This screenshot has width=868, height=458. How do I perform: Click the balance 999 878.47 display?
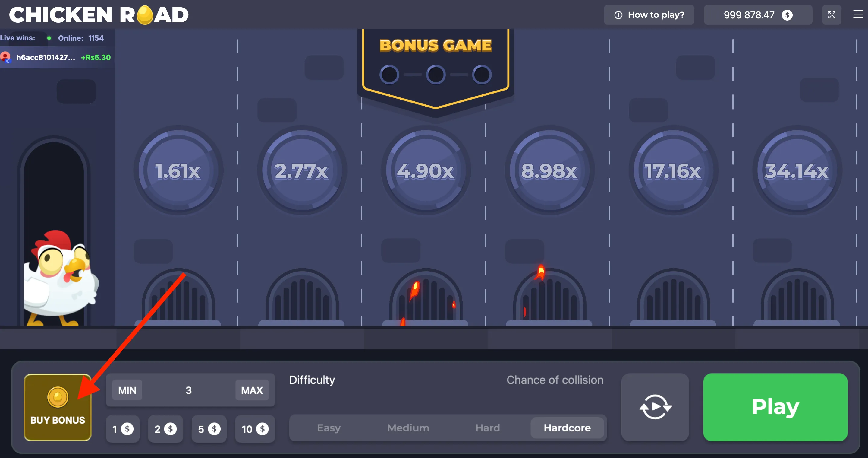pyautogui.click(x=758, y=15)
